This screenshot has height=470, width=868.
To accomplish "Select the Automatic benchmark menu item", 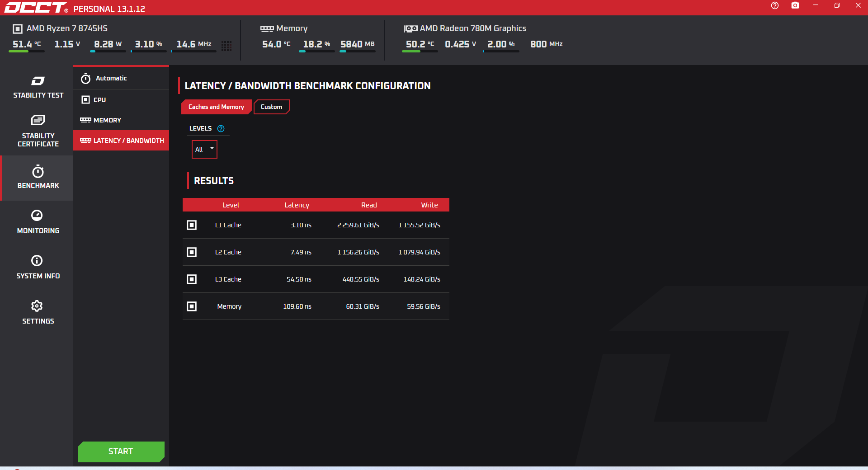I will (121, 78).
